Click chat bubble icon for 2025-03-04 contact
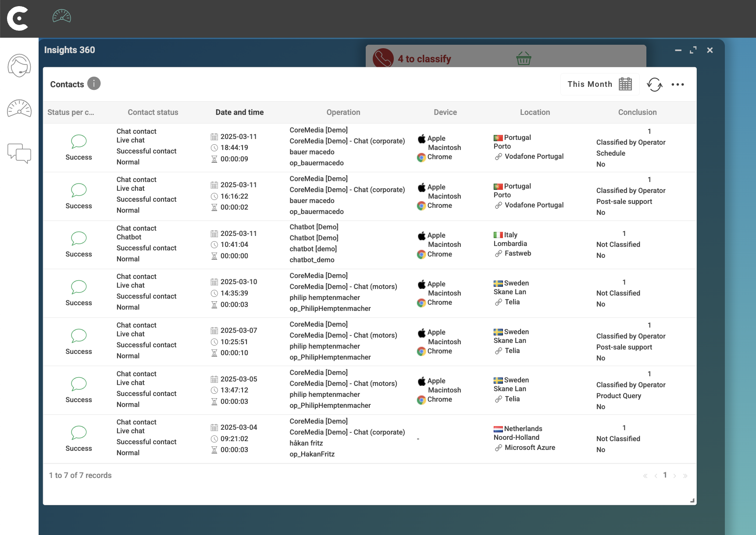 tap(79, 433)
